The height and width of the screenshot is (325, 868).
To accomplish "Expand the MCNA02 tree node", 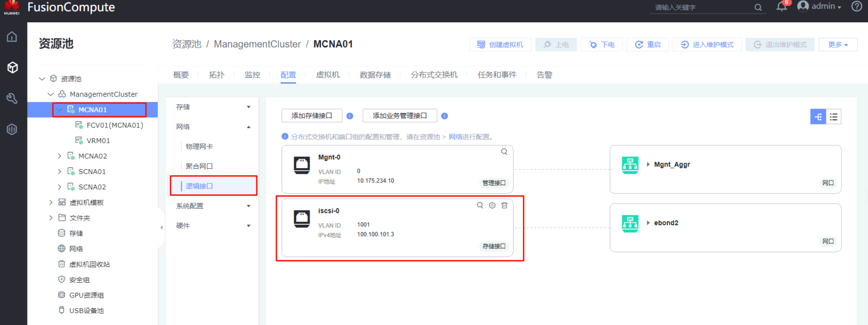I will [60, 156].
